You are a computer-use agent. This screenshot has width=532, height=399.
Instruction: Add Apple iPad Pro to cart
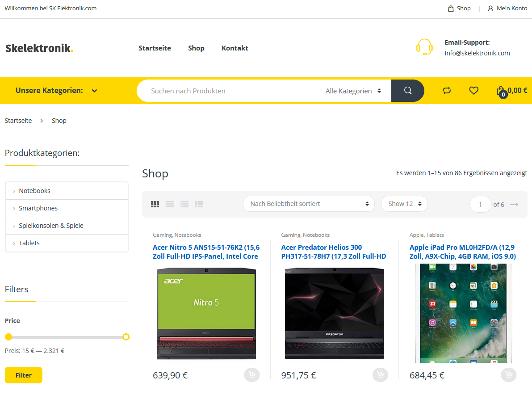coord(509,375)
